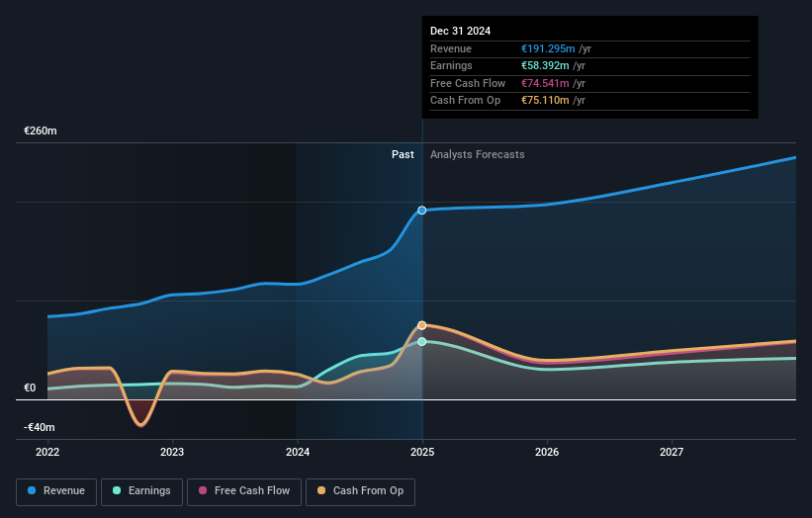Click the €75.110m cash from op value
812x518 pixels.
click(x=545, y=101)
